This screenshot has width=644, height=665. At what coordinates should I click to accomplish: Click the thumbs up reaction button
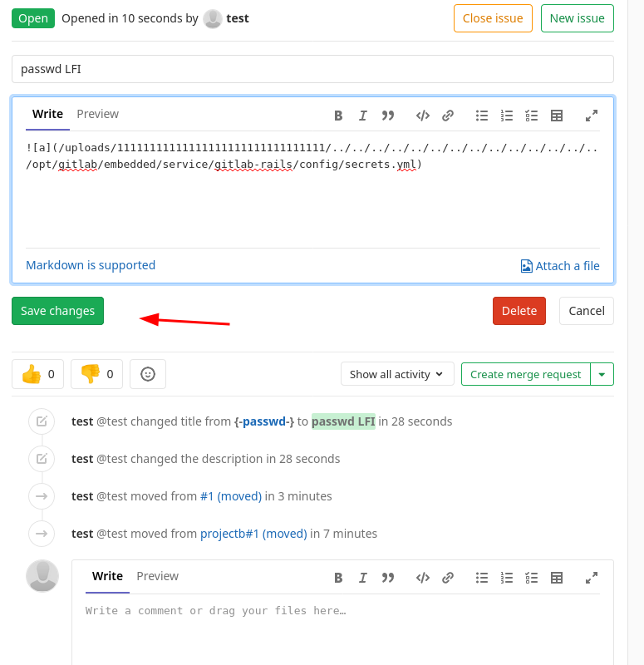(38, 374)
